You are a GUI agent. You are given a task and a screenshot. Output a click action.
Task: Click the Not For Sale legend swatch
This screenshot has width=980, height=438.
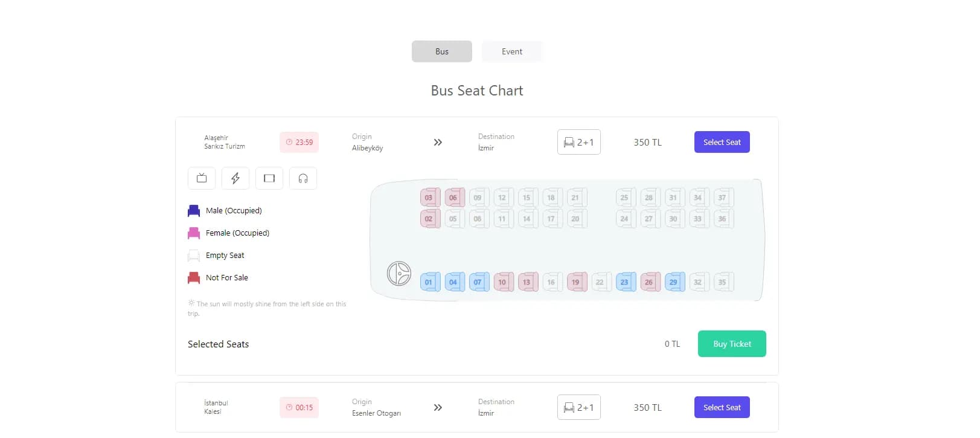click(194, 278)
